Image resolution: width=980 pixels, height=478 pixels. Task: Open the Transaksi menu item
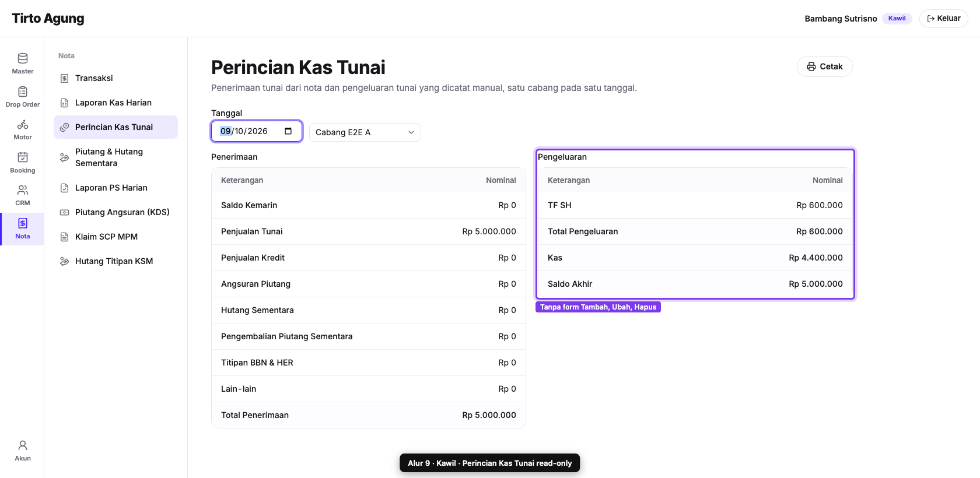(x=116, y=78)
